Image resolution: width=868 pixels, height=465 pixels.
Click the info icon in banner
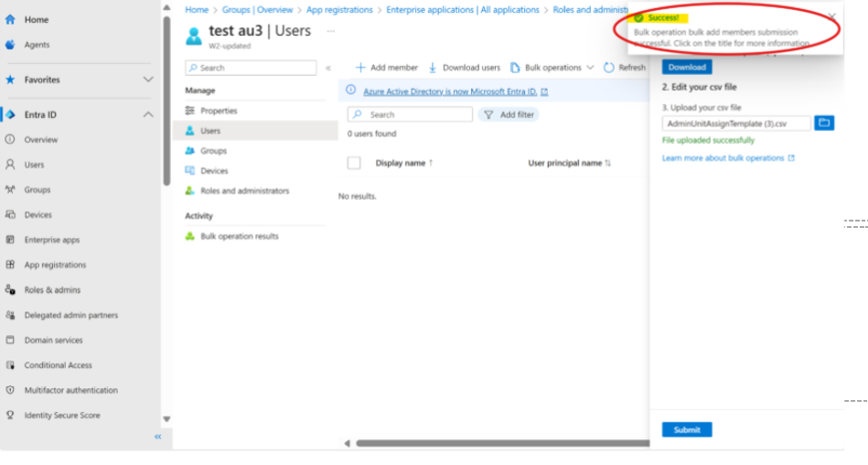[x=350, y=90]
